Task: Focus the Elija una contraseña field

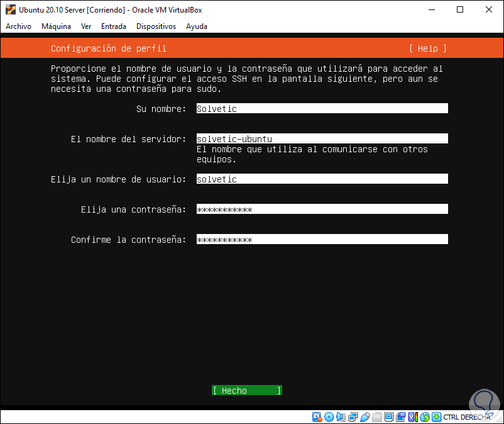Action: [x=322, y=209]
